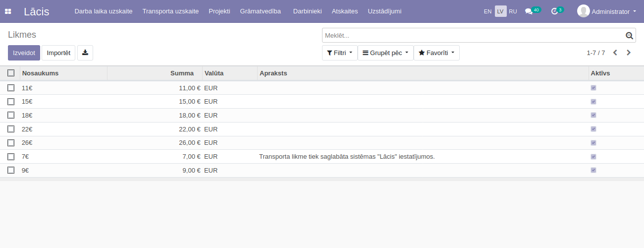Open the activities clock icon
The height and width of the screenshot is (248, 644).
pyautogui.click(x=554, y=11)
